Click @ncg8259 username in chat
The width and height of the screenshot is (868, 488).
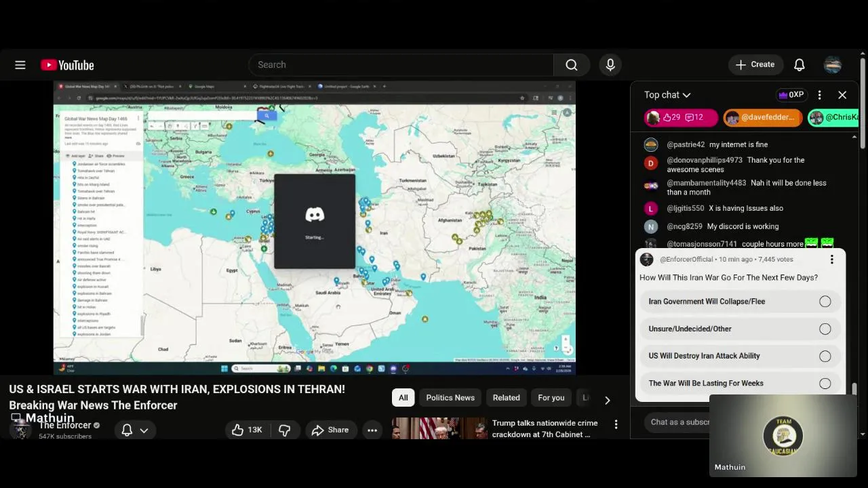pos(685,227)
